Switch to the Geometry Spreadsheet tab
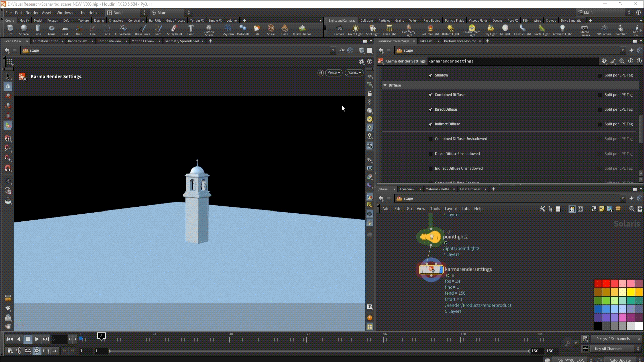 pyautogui.click(x=181, y=41)
